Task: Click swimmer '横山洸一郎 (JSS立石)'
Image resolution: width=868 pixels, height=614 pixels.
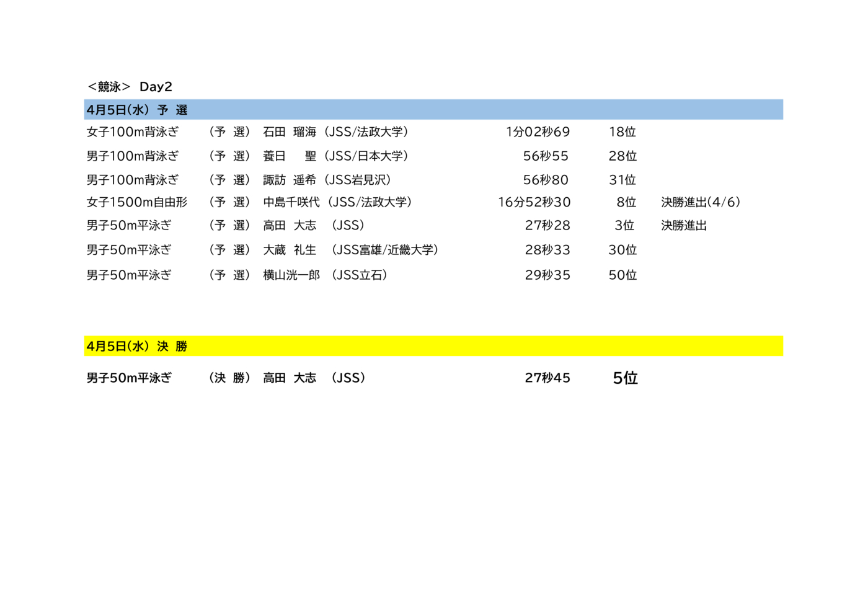Action: 326,275
